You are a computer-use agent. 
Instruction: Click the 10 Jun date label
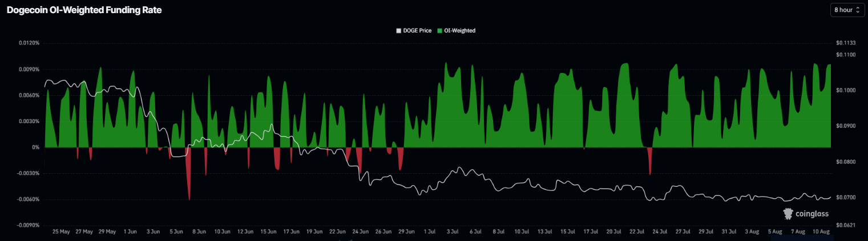coord(222,232)
